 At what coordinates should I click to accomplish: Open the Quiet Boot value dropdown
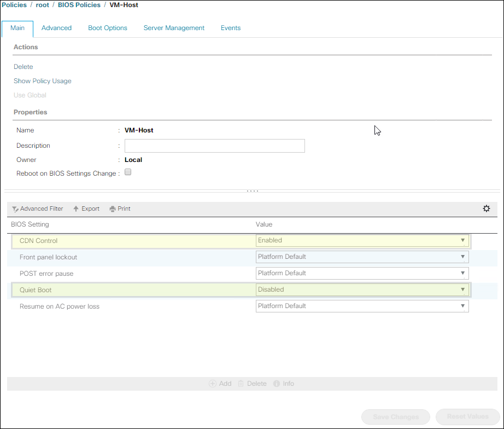point(362,289)
